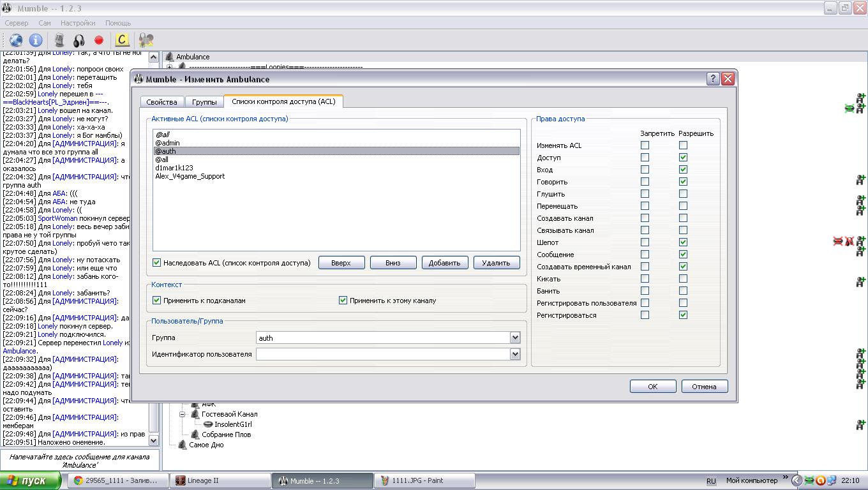The height and width of the screenshot is (490, 868).
Task: Click the network computers tray icon
Action: coord(832,480)
